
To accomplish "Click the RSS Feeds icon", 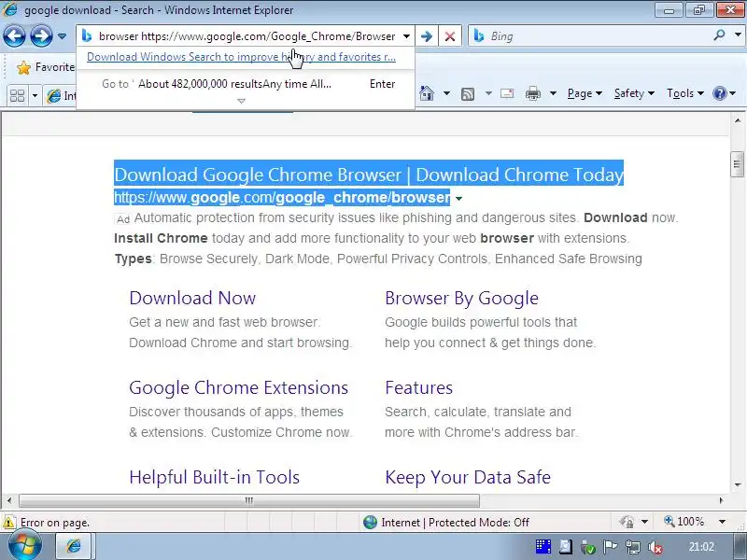I will pyautogui.click(x=468, y=94).
